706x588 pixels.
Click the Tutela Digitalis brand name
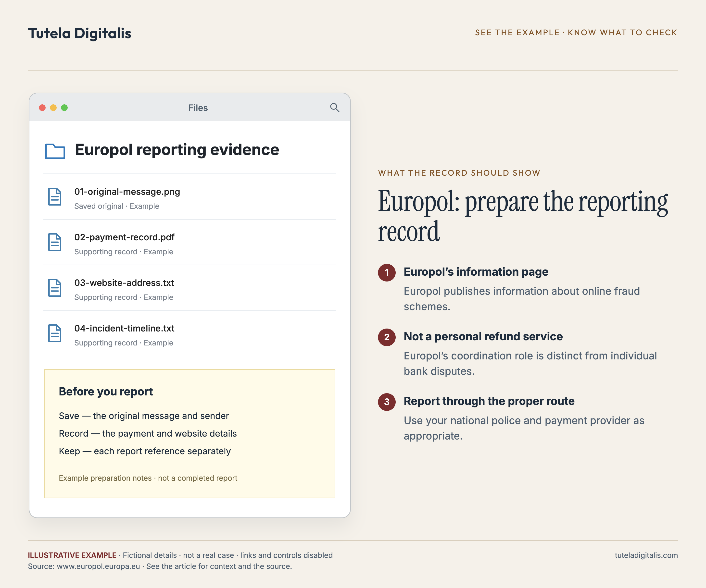(80, 33)
